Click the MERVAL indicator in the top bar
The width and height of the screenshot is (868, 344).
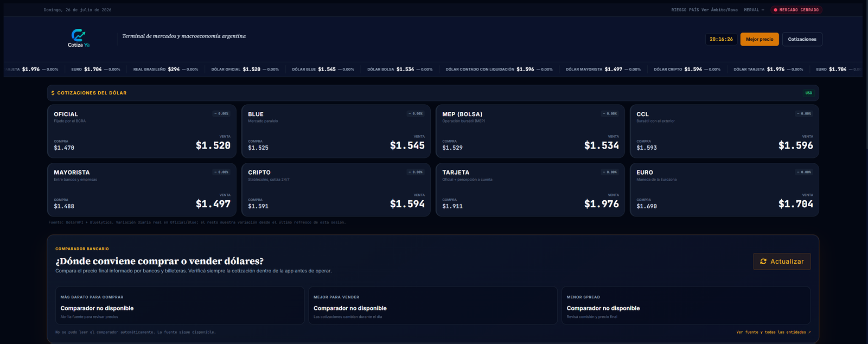pyautogui.click(x=754, y=10)
